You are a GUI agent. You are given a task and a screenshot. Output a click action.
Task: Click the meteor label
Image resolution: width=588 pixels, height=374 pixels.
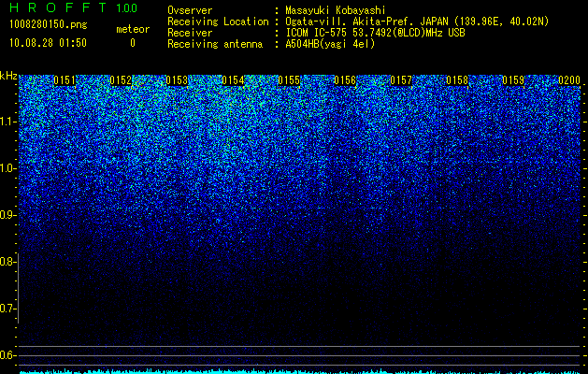133,29
